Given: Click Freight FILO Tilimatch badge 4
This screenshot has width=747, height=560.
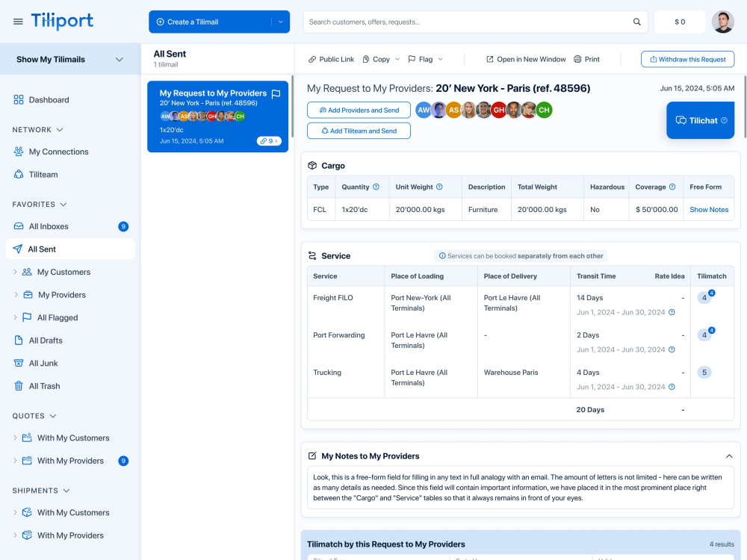Looking at the screenshot, I should [704, 298].
